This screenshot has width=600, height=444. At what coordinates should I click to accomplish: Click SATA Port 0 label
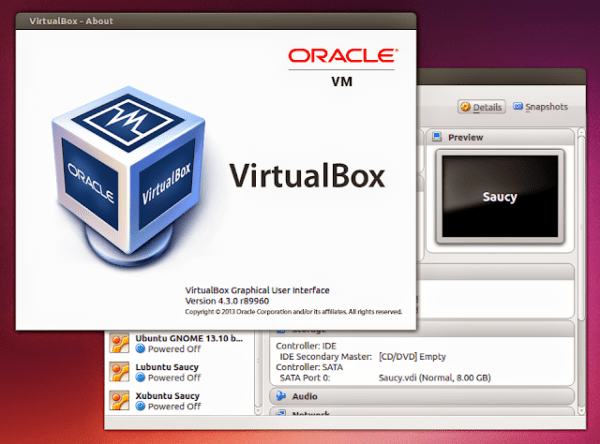click(305, 378)
